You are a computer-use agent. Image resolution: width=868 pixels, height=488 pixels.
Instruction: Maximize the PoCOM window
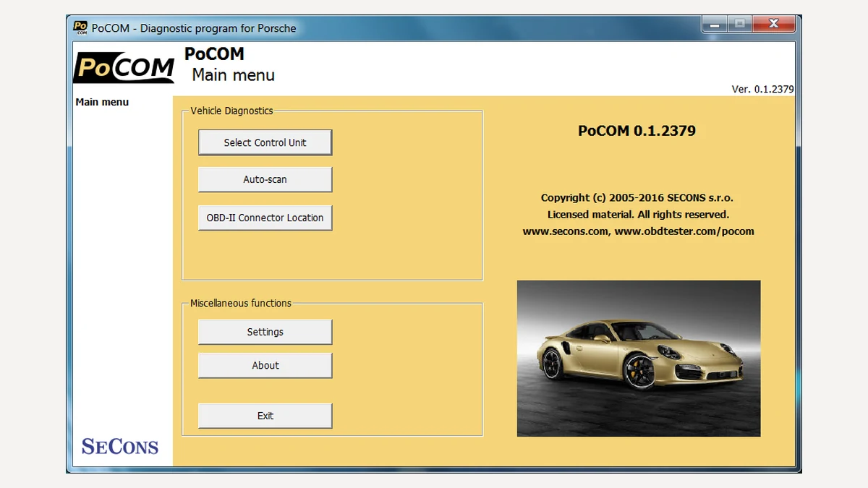point(739,24)
